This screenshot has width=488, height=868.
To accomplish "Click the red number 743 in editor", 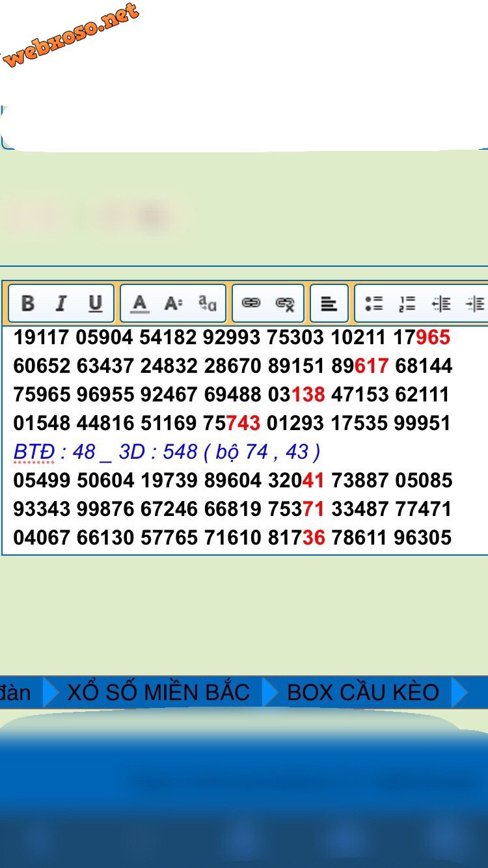I will coord(243,423).
